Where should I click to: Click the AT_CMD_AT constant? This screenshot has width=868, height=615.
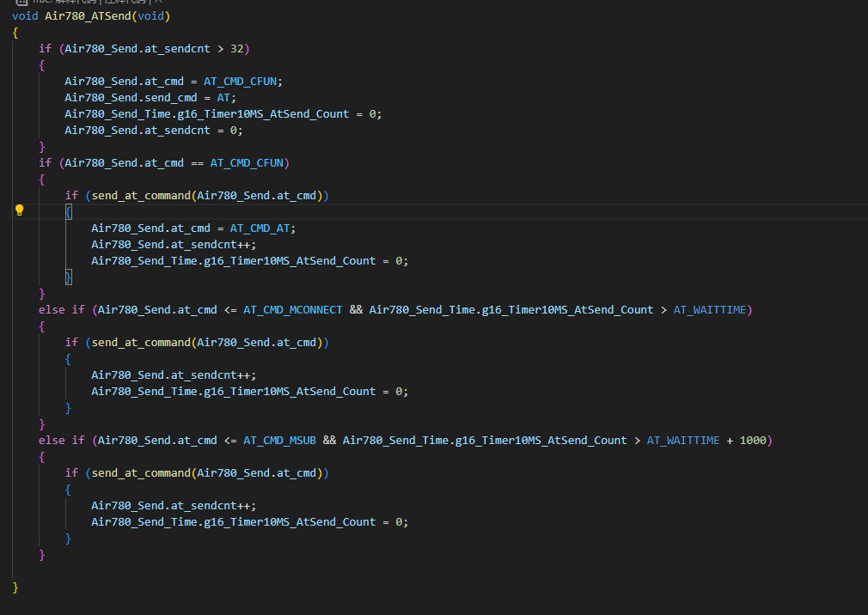260,228
